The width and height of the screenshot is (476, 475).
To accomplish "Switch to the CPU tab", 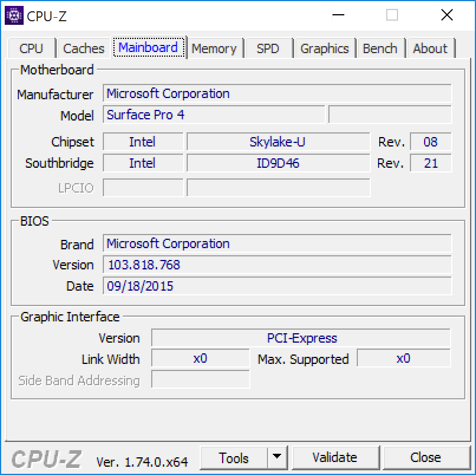I will [x=31, y=48].
